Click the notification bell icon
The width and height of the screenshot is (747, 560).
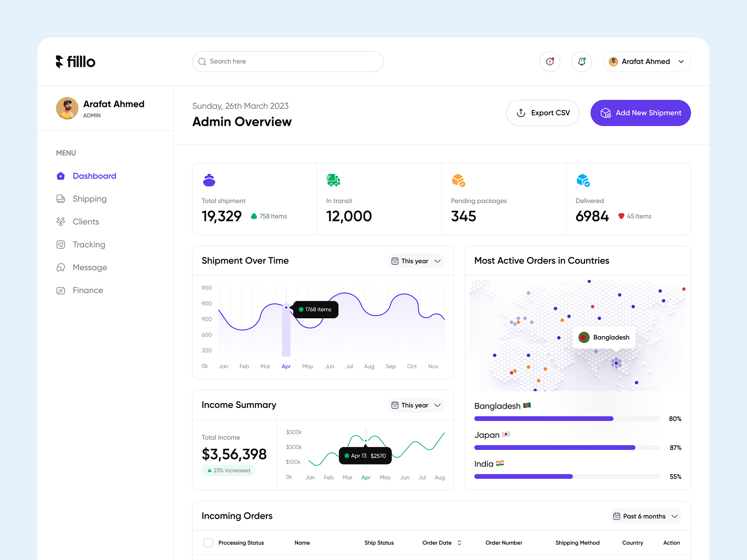coord(581,61)
